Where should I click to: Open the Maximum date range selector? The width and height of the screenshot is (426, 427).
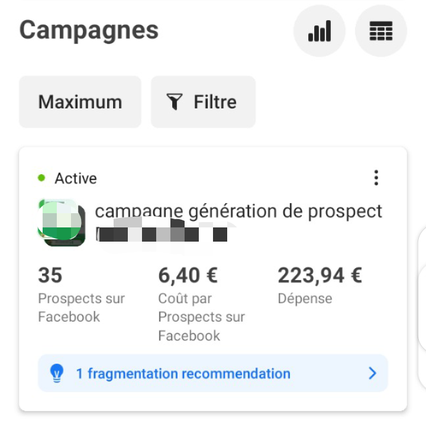[80, 102]
